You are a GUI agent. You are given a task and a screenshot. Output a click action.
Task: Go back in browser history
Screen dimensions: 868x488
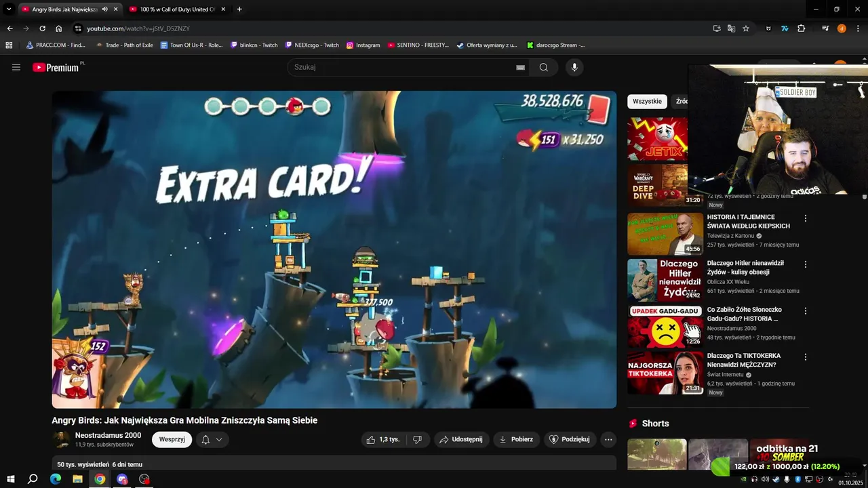pos(9,28)
